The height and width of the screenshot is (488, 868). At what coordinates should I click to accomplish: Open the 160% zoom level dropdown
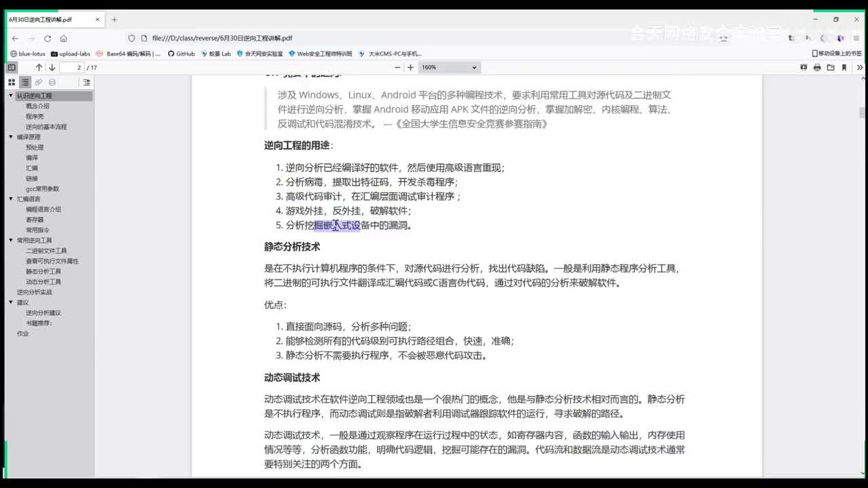450,67
